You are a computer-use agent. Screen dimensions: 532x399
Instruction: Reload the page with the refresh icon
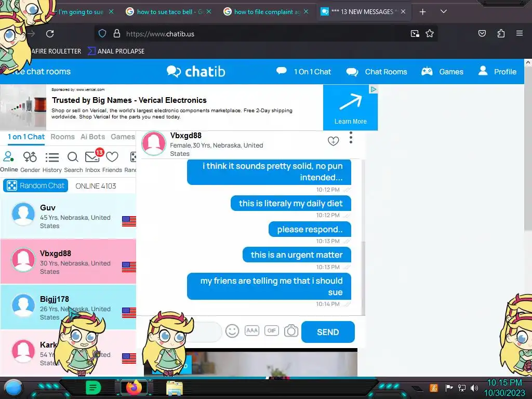click(50, 34)
